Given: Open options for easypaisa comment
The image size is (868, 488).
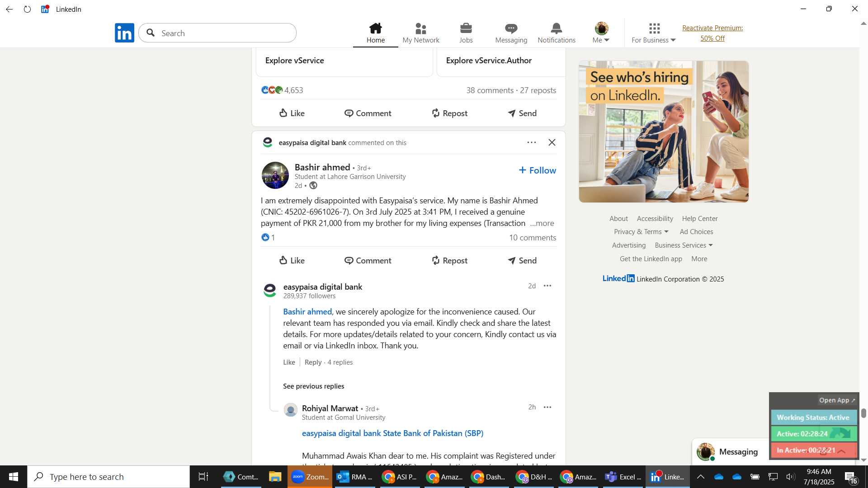Looking at the screenshot, I should click(x=547, y=286).
